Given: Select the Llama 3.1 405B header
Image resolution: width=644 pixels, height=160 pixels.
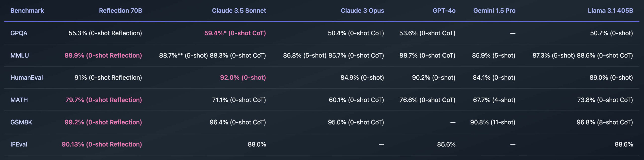Looking at the screenshot, I should (x=610, y=11).
